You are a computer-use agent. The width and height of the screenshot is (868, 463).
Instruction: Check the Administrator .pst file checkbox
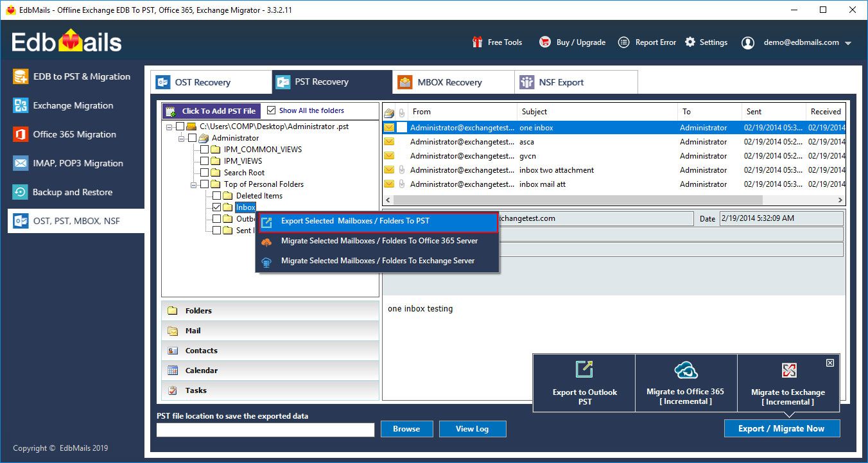[180, 127]
